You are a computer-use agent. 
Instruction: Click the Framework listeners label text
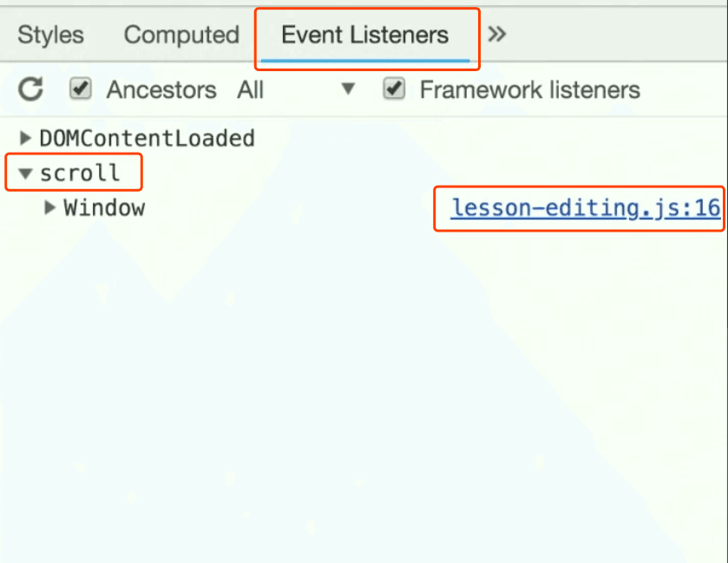click(x=530, y=89)
